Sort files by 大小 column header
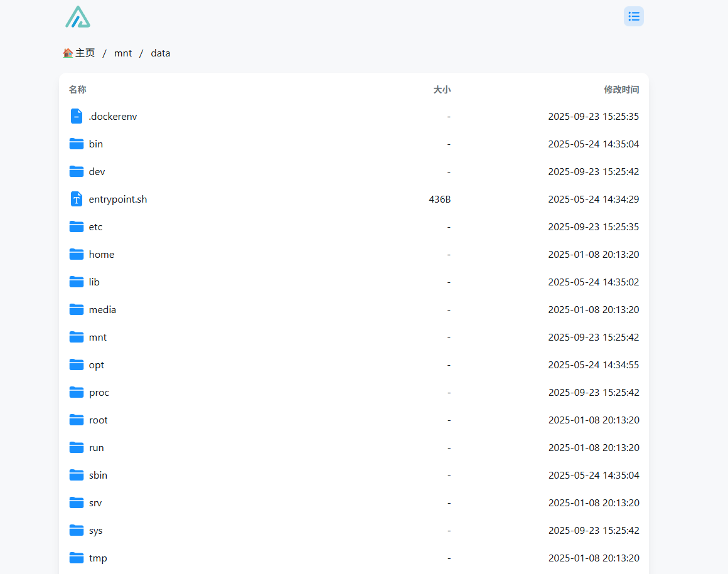This screenshot has width=728, height=574. click(442, 90)
